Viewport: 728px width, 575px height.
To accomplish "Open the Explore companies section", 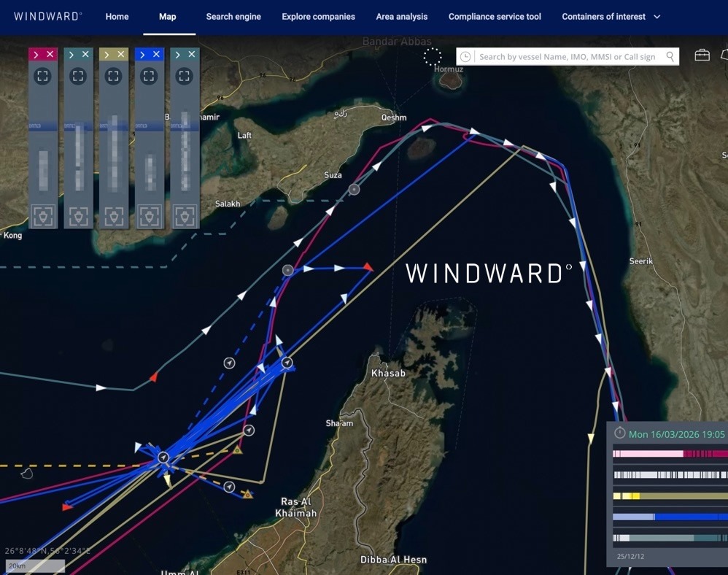I will click(318, 16).
